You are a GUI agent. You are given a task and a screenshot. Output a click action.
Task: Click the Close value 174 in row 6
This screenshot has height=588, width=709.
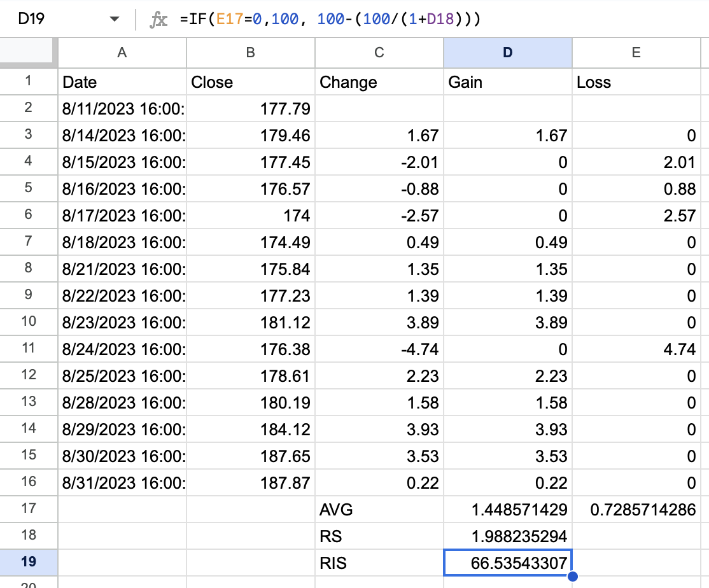(251, 215)
